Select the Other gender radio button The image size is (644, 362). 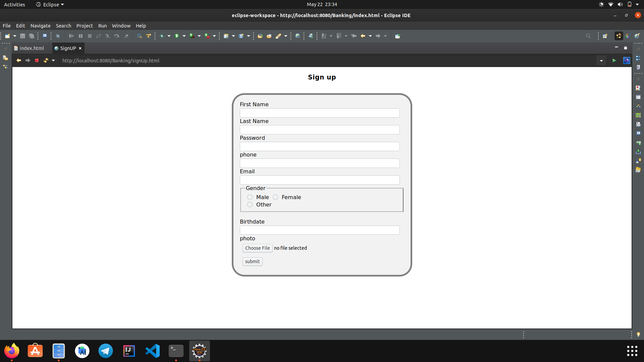click(250, 204)
